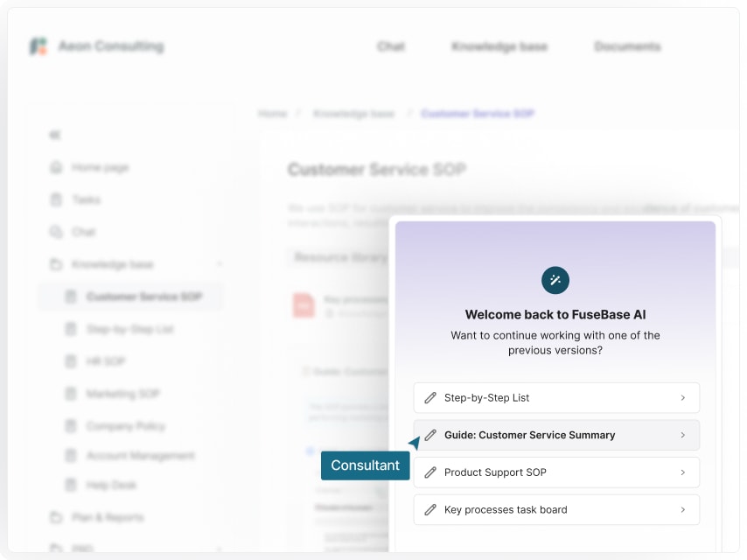Click the Aeon Consulting workspace name
Image resolution: width=747 pixels, height=560 pixels.
[x=111, y=46]
